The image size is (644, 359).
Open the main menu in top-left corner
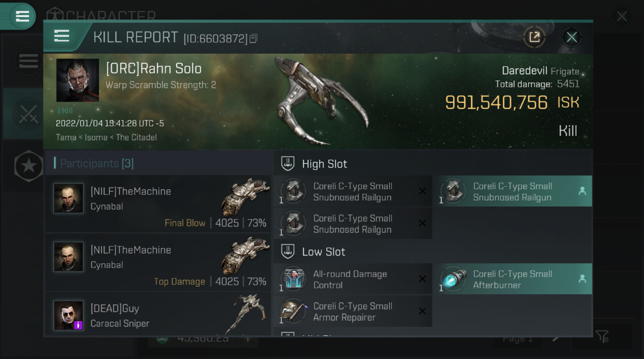click(x=22, y=16)
